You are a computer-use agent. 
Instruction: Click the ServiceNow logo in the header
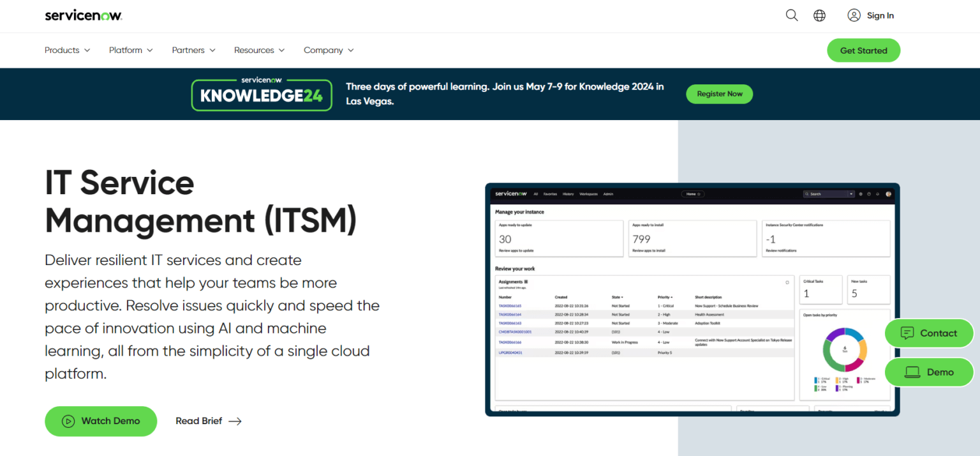coord(84,15)
